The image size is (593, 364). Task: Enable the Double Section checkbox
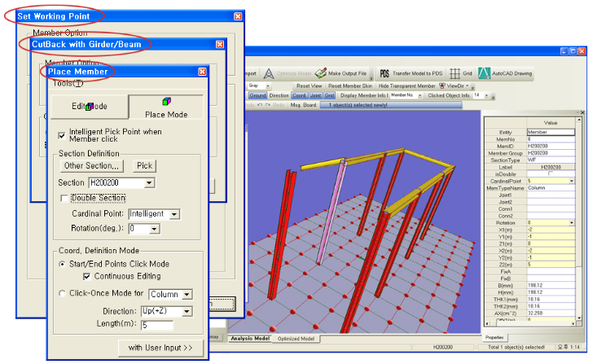point(64,198)
